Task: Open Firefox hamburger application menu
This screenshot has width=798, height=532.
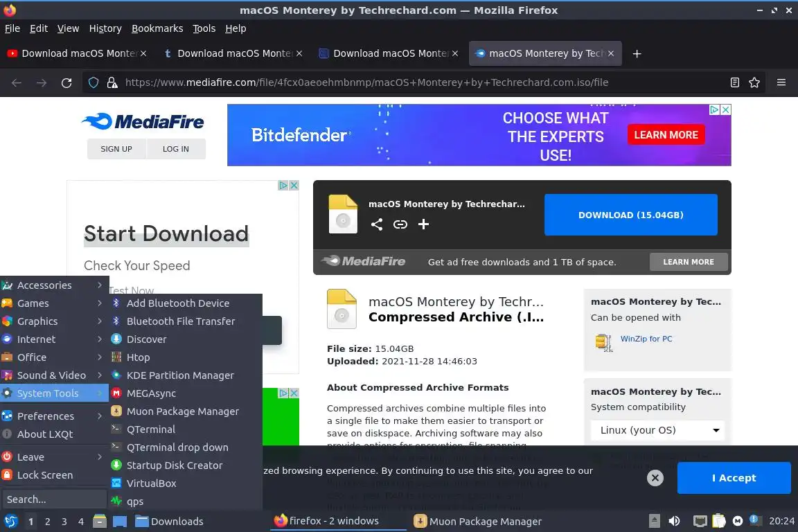Action: pyautogui.click(x=781, y=82)
